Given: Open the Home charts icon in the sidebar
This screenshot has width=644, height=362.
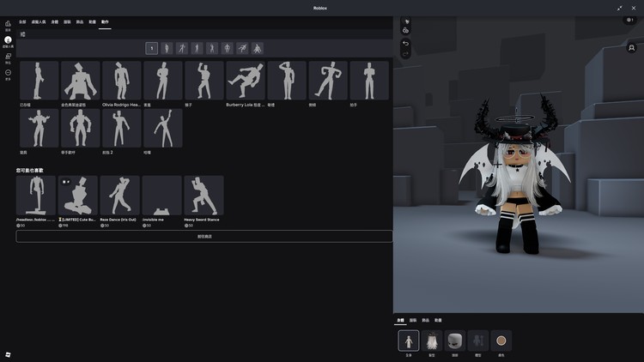Looking at the screenshot, I should coord(8,25).
